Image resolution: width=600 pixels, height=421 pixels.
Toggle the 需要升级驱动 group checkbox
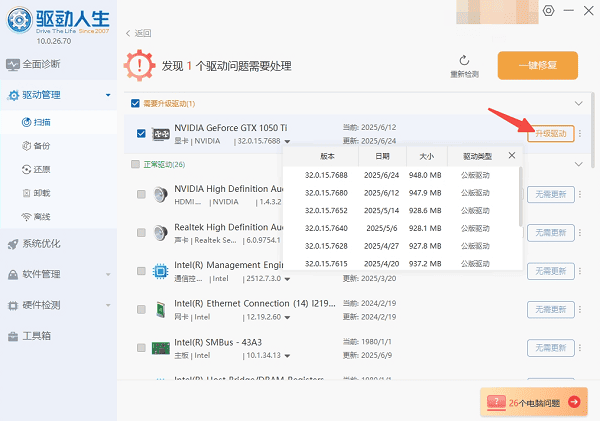tap(136, 103)
